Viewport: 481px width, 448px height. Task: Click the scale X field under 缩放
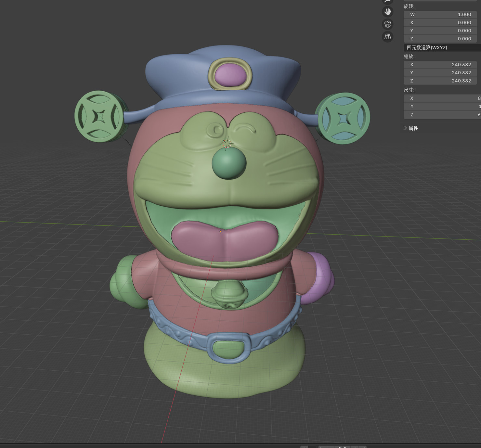click(440, 65)
